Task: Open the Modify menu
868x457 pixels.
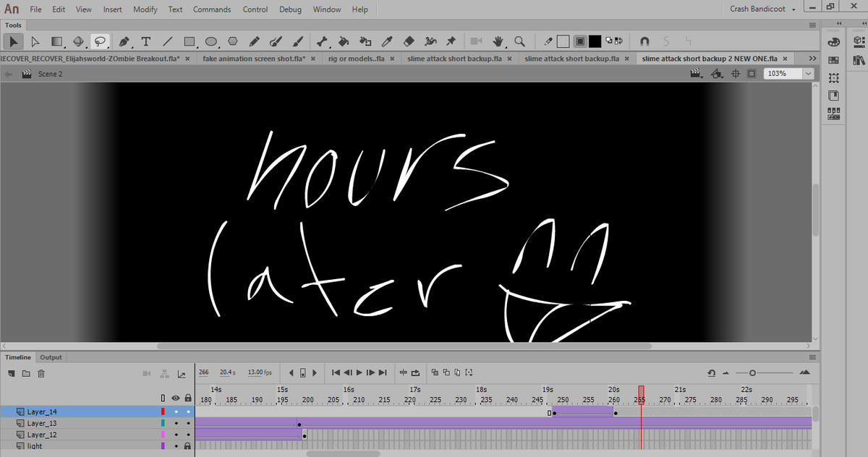Action: click(145, 9)
